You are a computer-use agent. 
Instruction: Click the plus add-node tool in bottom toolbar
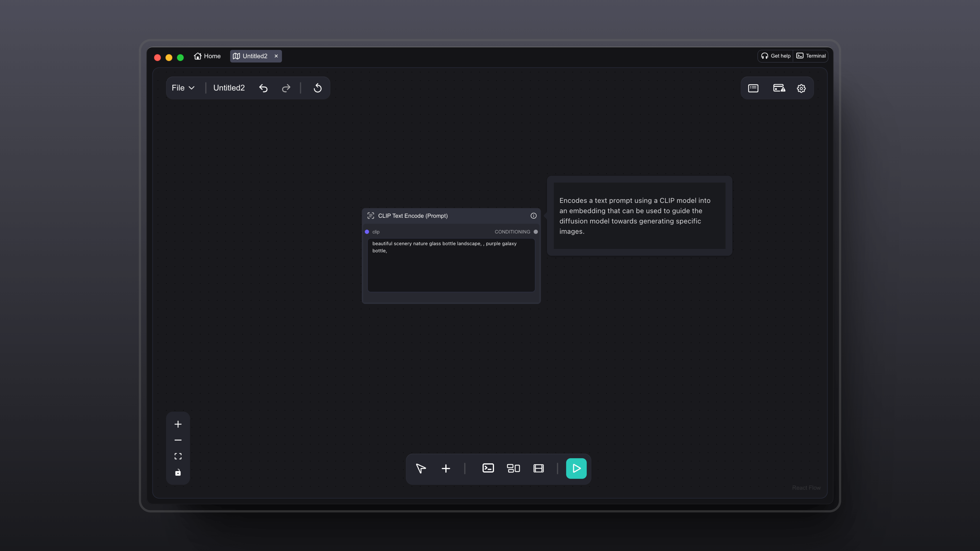coord(446,469)
